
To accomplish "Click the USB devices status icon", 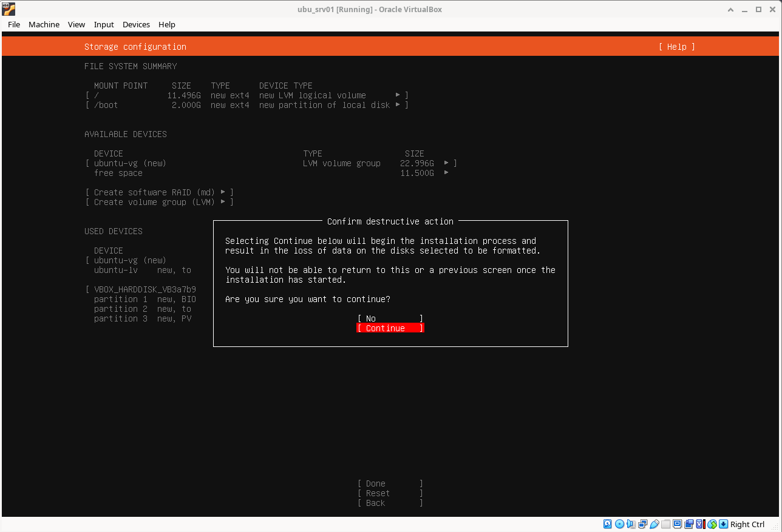I will [654, 524].
